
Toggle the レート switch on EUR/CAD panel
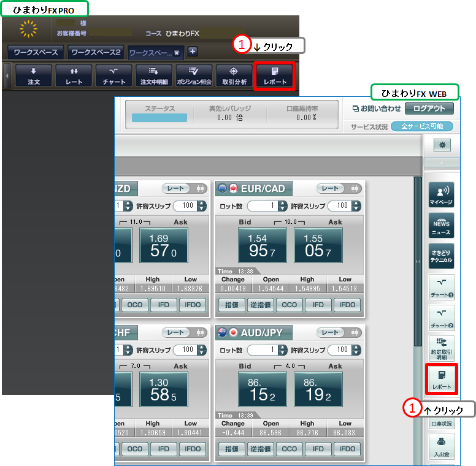click(x=339, y=188)
